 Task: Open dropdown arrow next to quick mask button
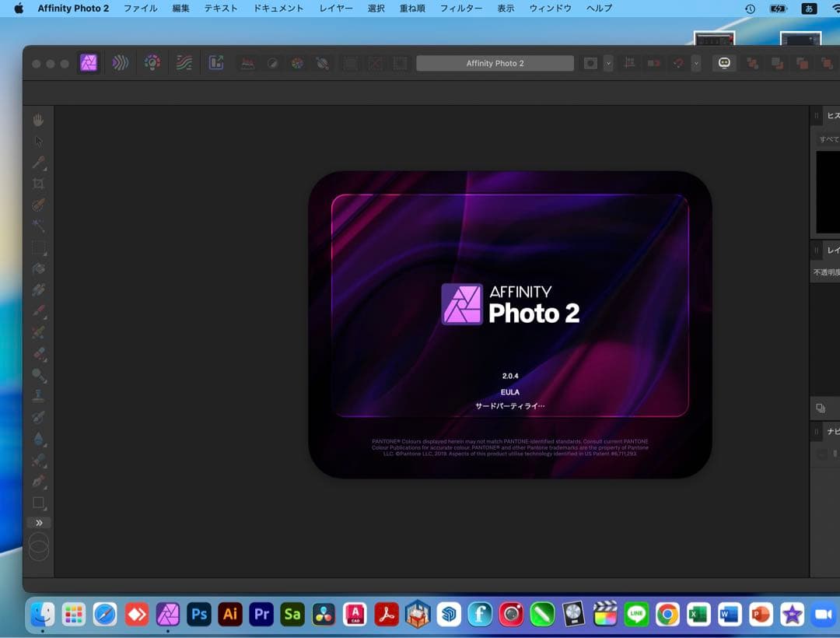[x=608, y=63]
